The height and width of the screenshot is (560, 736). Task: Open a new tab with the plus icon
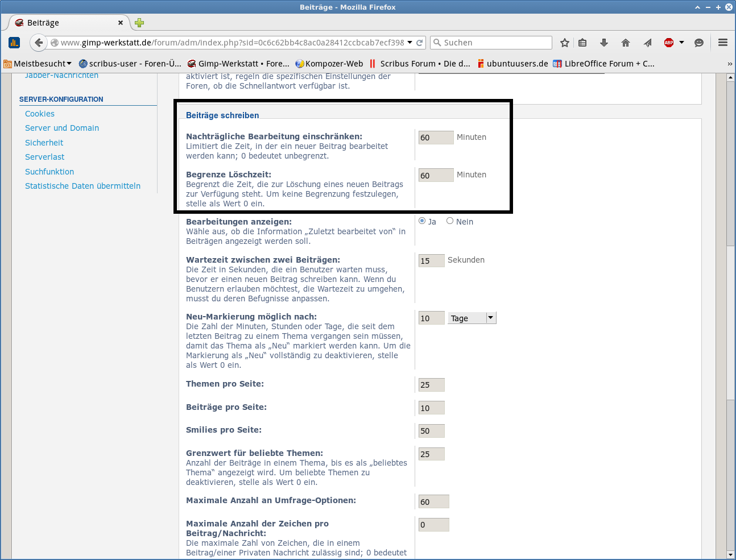(139, 23)
